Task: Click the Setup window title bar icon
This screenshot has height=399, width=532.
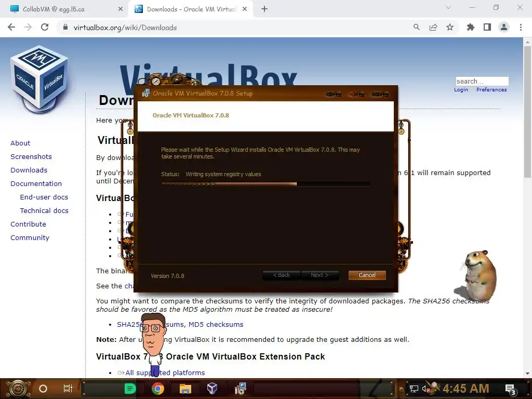Action: coord(146,94)
